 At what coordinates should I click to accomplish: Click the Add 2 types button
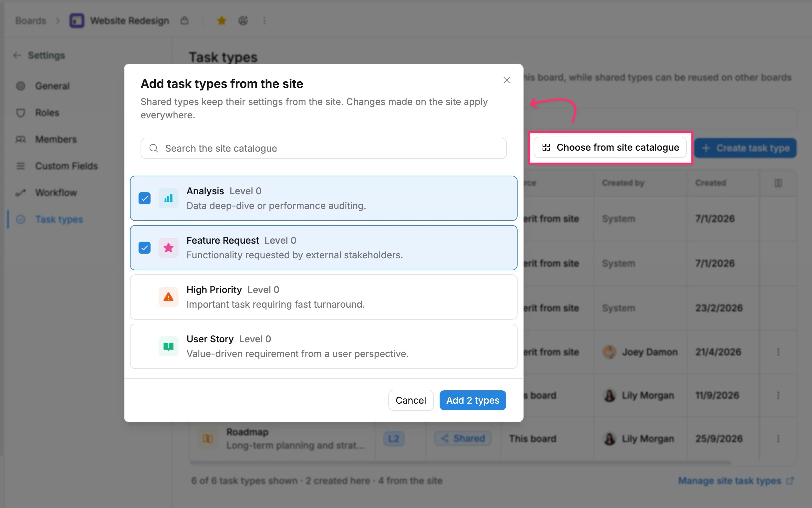[x=472, y=400]
